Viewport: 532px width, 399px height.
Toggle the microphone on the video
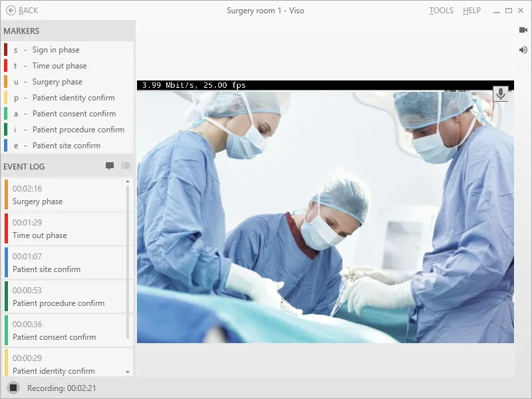501,93
